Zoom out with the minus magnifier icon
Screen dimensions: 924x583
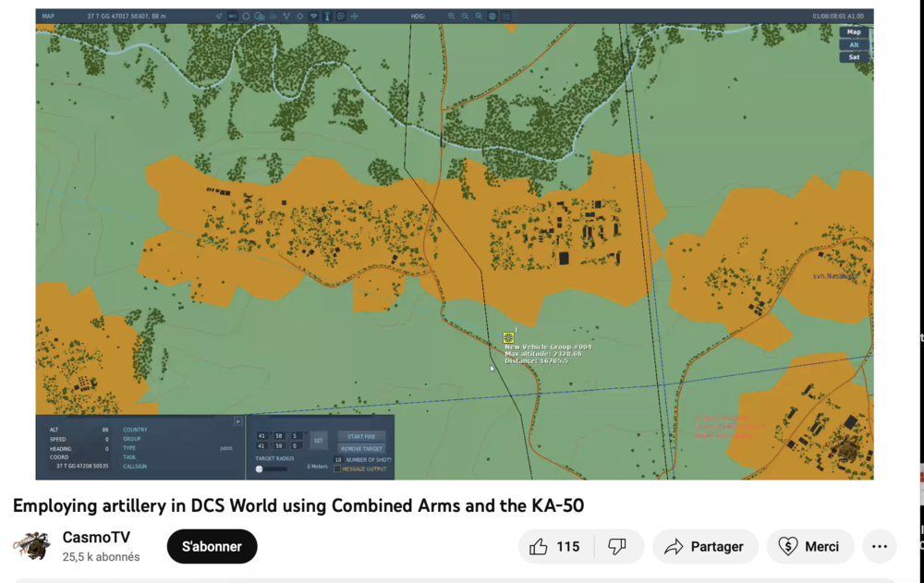coord(465,16)
